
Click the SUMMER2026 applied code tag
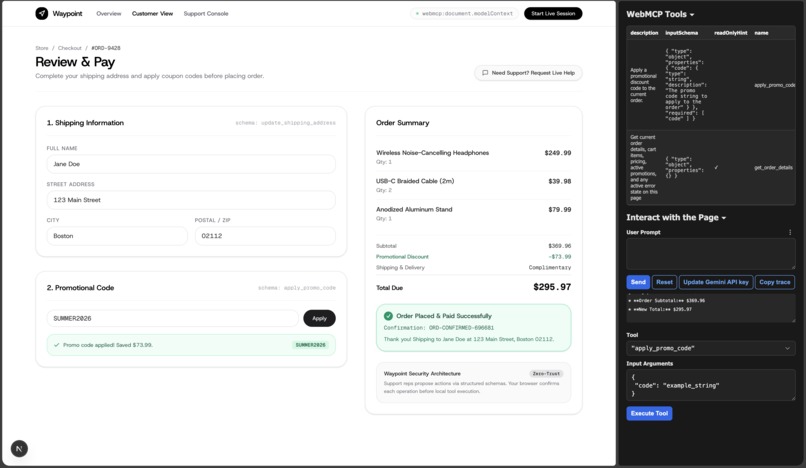[x=310, y=345]
